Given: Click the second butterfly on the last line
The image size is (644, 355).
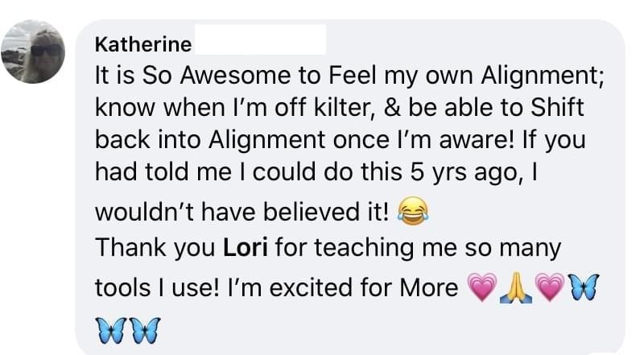Looking at the screenshot, I should click(145, 328).
